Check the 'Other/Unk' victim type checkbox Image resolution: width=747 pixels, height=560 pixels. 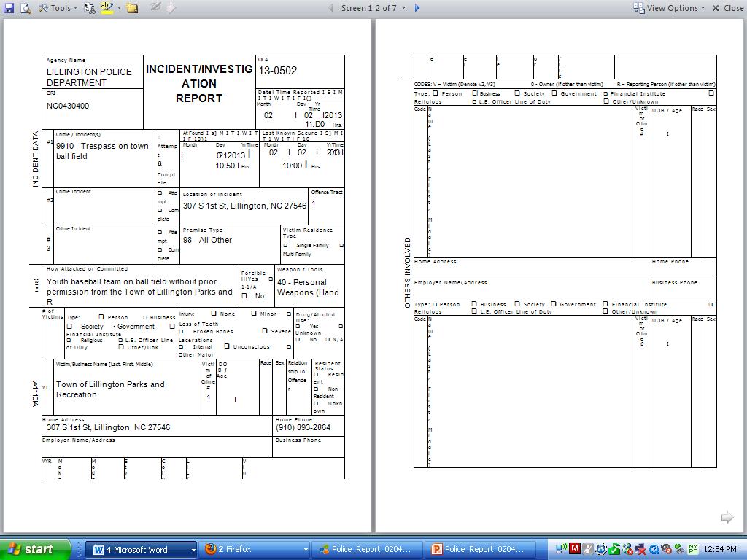(x=121, y=346)
